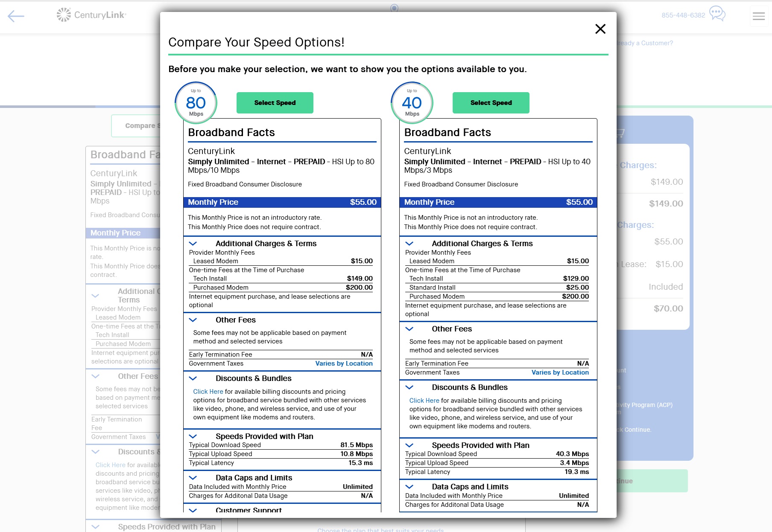Collapse Data Caps and Limits in 80 Mbps plan
This screenshot has height=532, width=772.
(193, 478)
